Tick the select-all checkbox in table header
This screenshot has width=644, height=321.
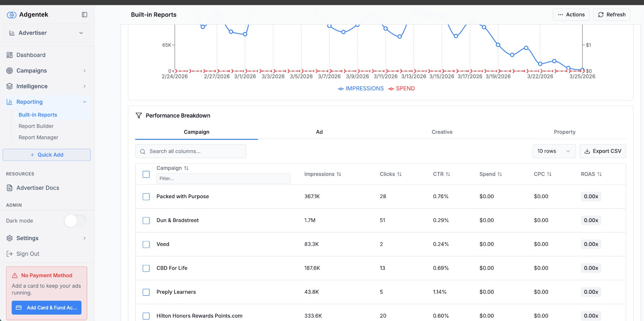(146, 174)
